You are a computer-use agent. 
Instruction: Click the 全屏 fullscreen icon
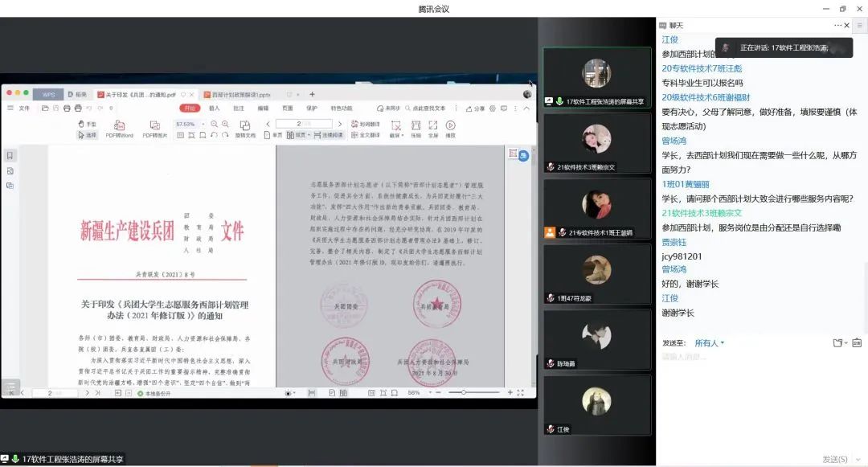[x=433, y=125]
